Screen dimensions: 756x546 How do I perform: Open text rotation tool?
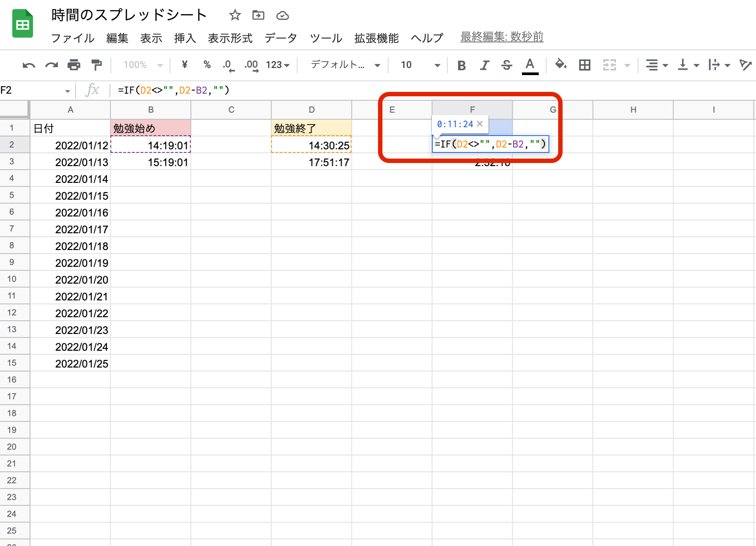(745, 65)
